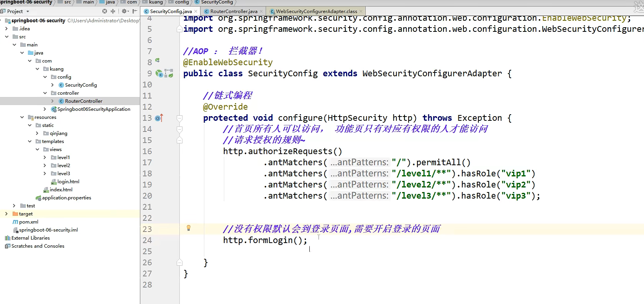
Task: Expand the .idea folder
Action: click(x=7, y=29)
